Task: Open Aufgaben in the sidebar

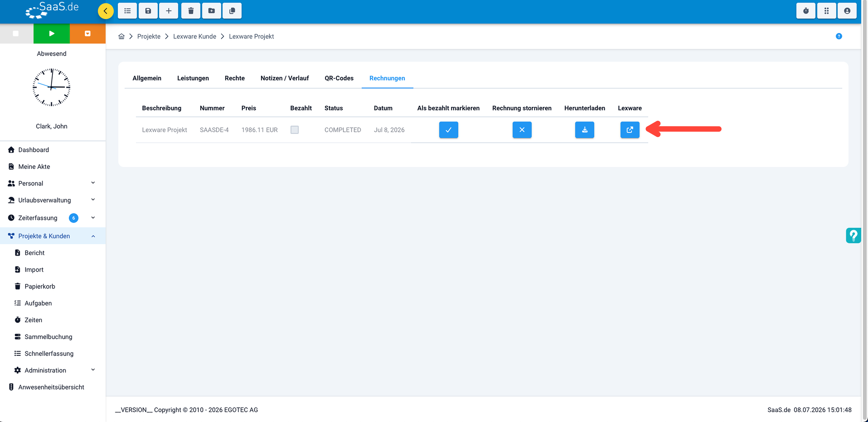Action: tap(38, 303)
